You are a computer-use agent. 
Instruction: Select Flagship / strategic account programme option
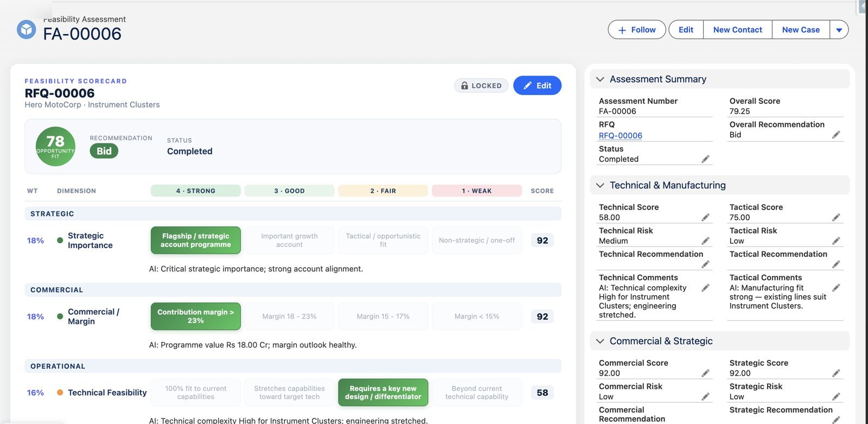click(x=196, y=241)
